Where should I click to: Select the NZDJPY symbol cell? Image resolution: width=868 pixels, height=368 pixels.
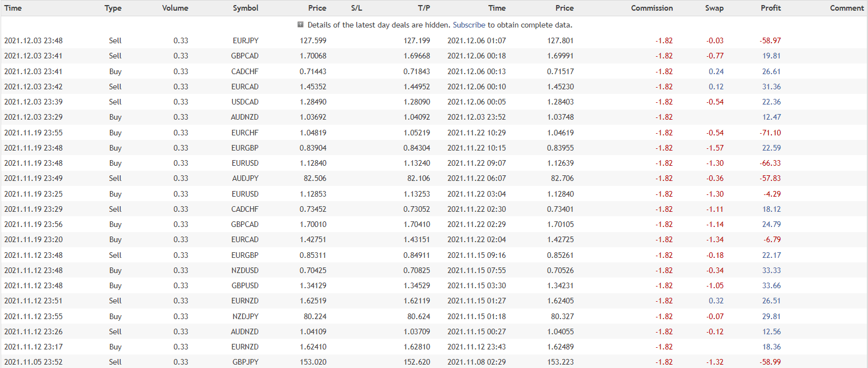[245, 316]
